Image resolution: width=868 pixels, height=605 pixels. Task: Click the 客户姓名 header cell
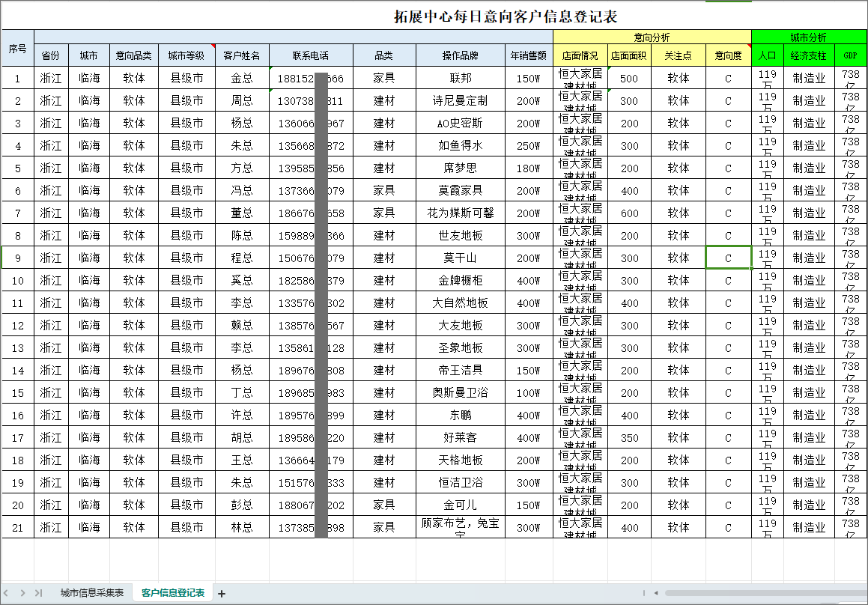coord(242,55)
